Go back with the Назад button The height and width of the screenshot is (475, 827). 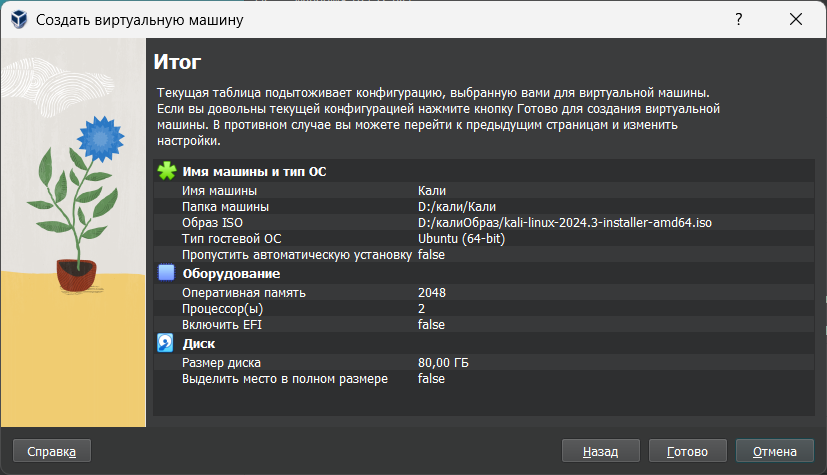(601, 451)
